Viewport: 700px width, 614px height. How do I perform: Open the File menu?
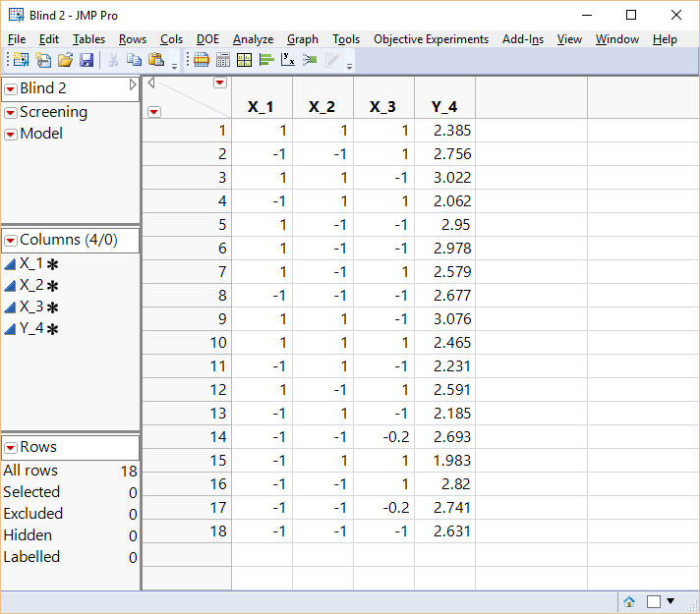pyautogui.click(x=17, y=39)
